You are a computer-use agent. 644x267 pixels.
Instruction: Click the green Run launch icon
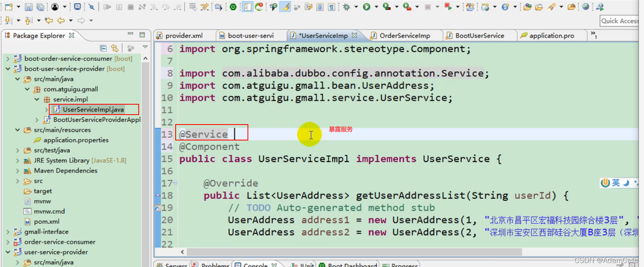tap(366, 7)
